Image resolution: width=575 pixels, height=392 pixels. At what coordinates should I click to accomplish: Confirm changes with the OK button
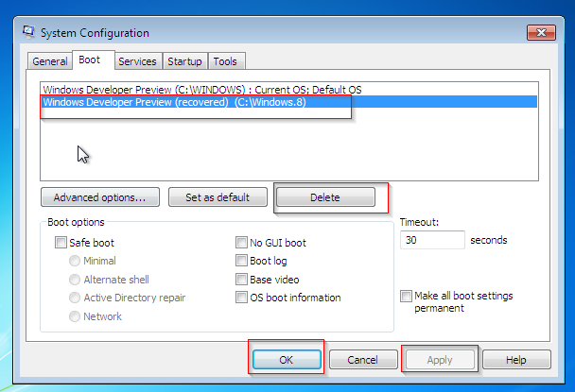pos(287,360)
